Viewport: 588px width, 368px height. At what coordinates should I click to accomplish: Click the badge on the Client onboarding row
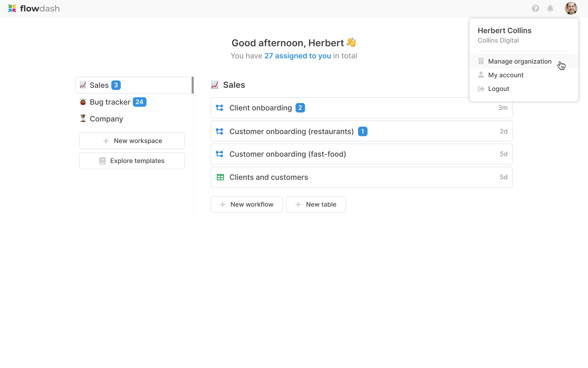click(300, 108)
